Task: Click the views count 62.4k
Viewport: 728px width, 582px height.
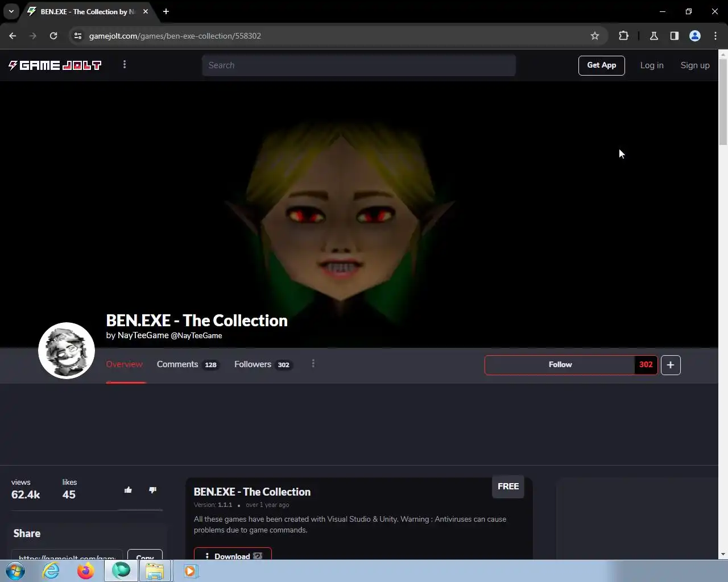Action: click(26, 495)
